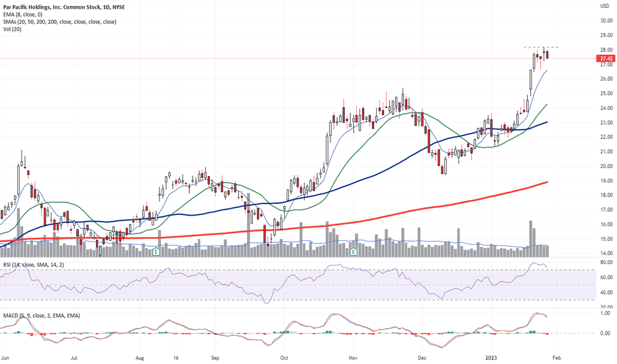The height and width of the screenshot is (364, 617).
Task: Click the 80.00 RSI scale label
Action: (606, 262)
